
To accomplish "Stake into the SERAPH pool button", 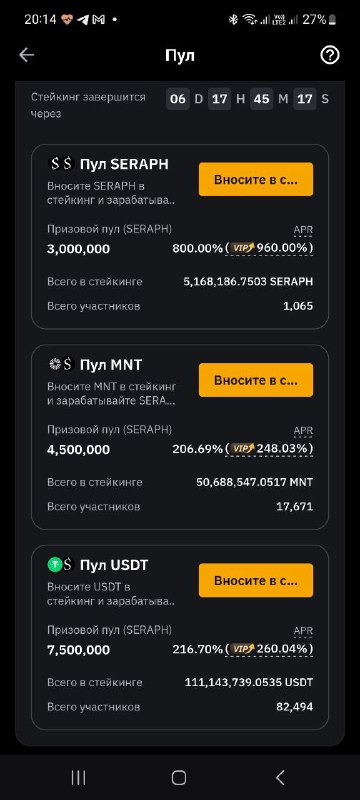I will pos(256,179).
